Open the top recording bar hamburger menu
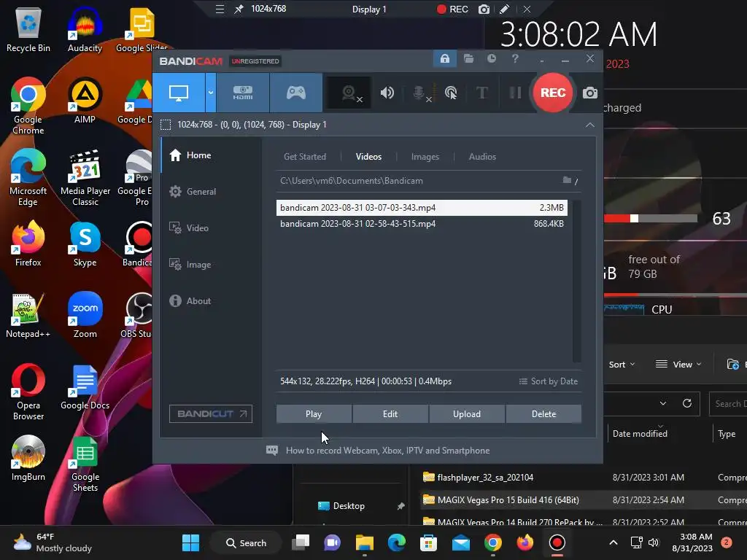 tap(220, 9)
